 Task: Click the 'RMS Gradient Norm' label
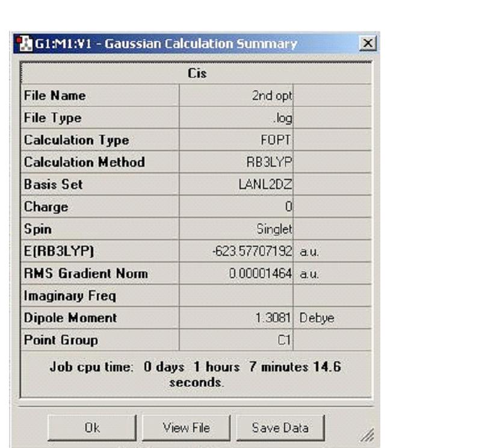[x=86, y=273]
